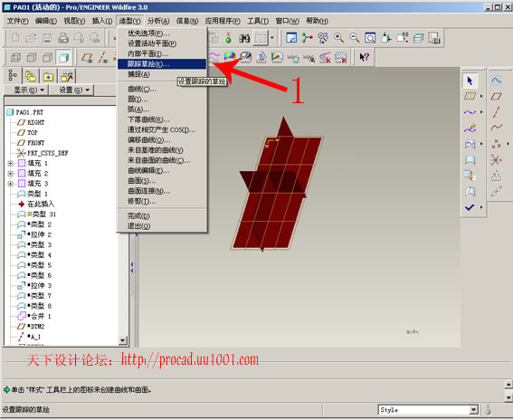The image size is (513, 420).
Task: Open a file with the folder icon
Action: point(31,38)
